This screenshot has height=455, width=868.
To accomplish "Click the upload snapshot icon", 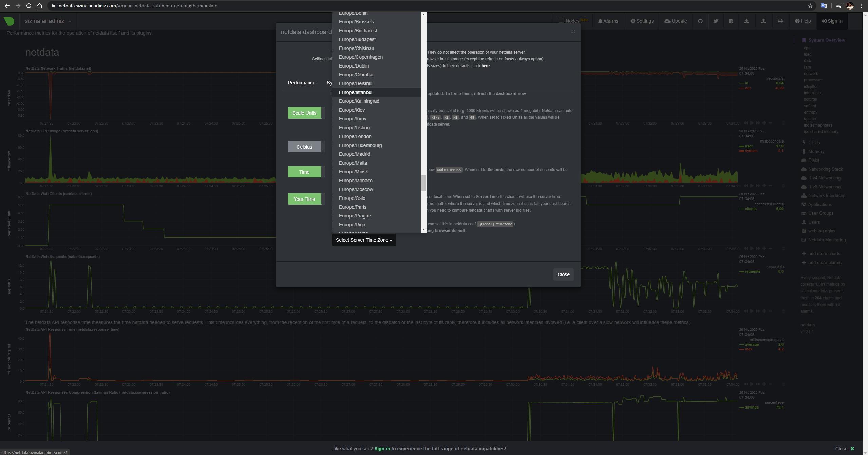I will tap(763, 21).
